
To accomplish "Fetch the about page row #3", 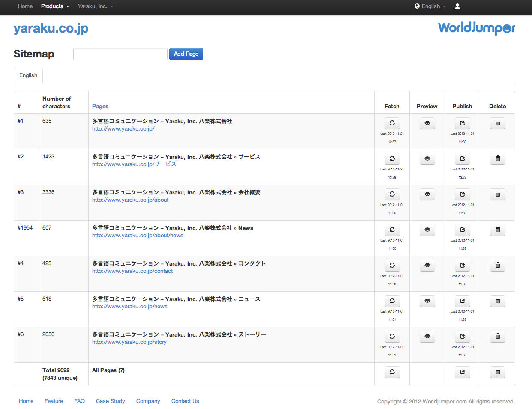I will point(392,194).
